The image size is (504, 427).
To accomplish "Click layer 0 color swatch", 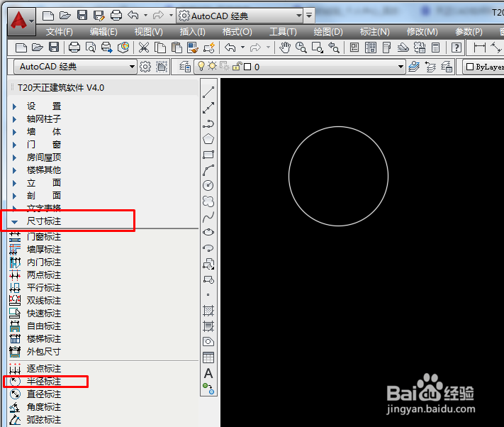I will (247, 67).
